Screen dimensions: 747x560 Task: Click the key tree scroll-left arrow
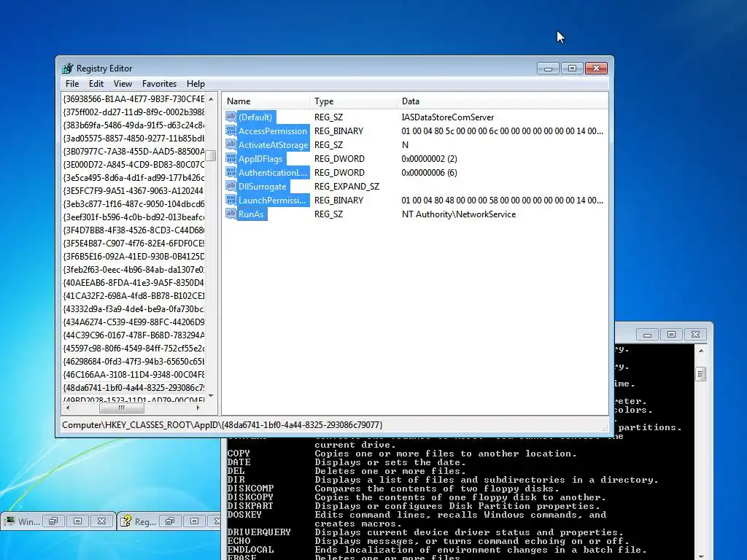[68, 408]
